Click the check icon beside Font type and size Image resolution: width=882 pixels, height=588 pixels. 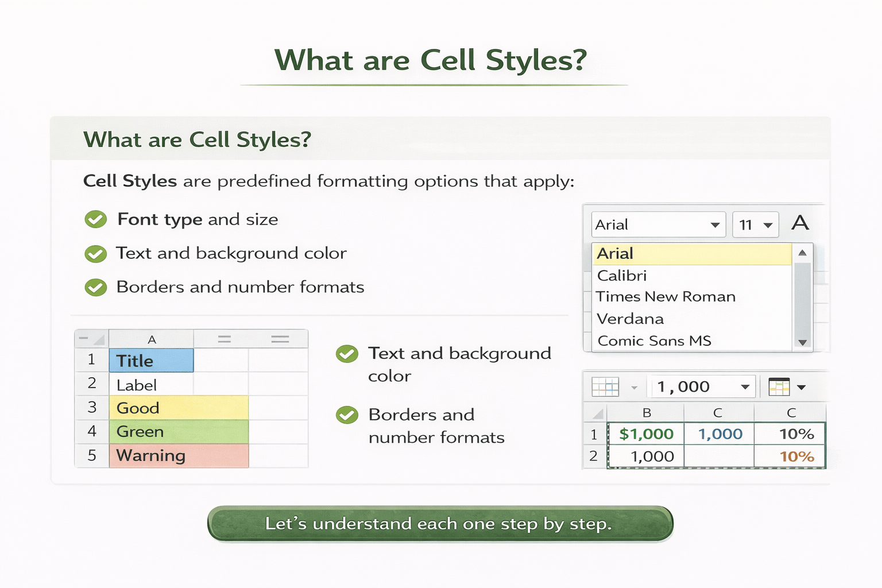tap(96, 219)
